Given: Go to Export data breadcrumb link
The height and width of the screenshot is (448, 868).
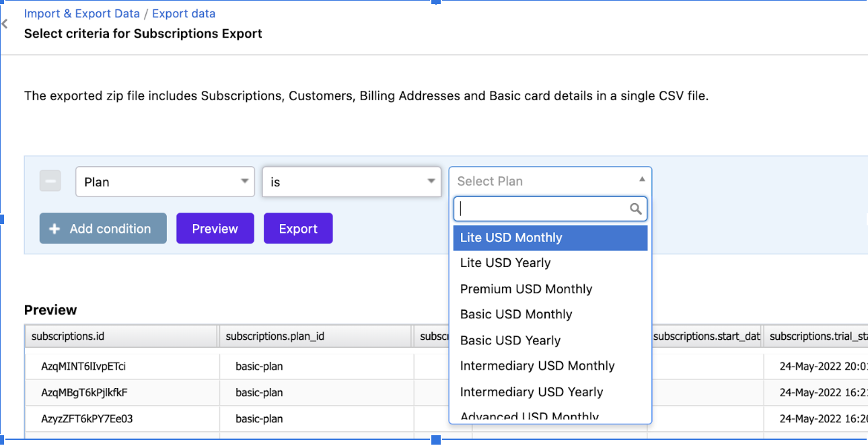Looking at the screenshot, I should 184,13.
